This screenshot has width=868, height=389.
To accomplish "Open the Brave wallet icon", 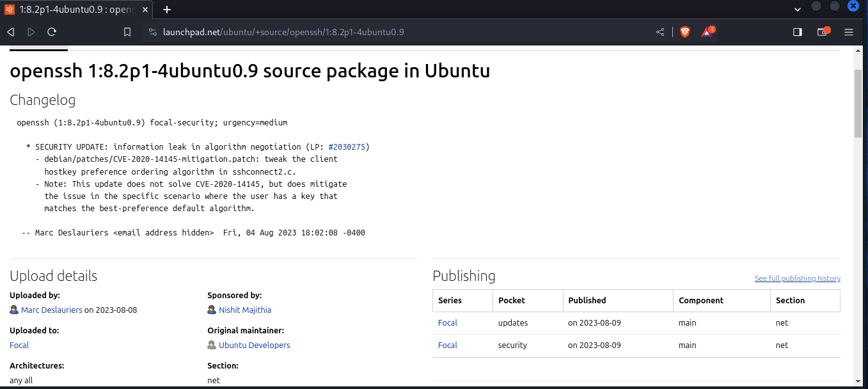I will [823, 32].
